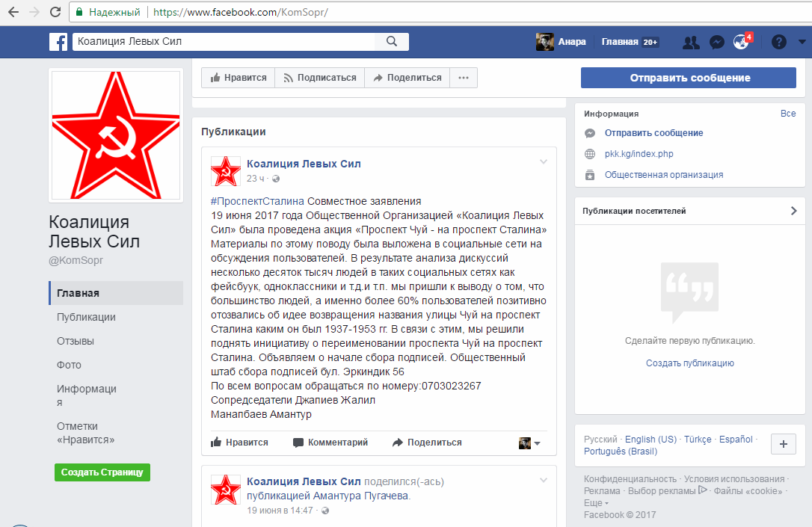812x527 pixels.
Task: Toggle Нравится on the page header
Action: coord(239,78)
